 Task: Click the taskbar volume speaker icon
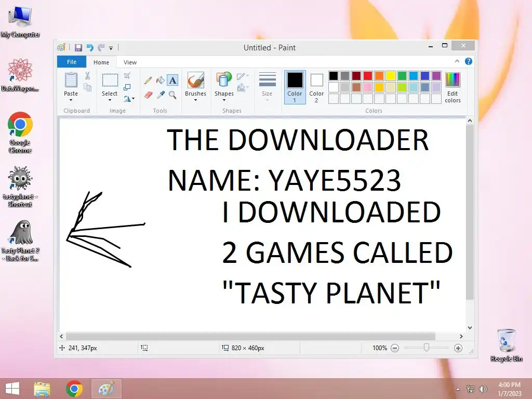(x=483, y=389)
